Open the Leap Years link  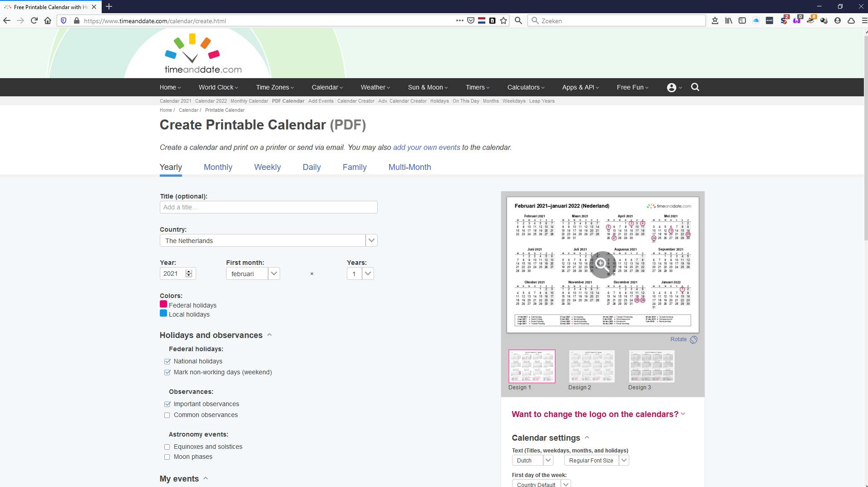click(x=542, y=101)
